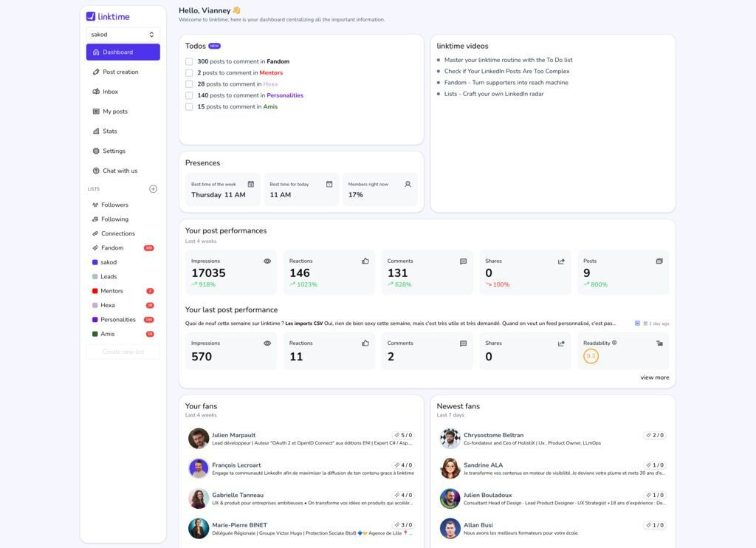
Task: Click Allan Busi's 1/0 score badge
Action: (655, 525)
